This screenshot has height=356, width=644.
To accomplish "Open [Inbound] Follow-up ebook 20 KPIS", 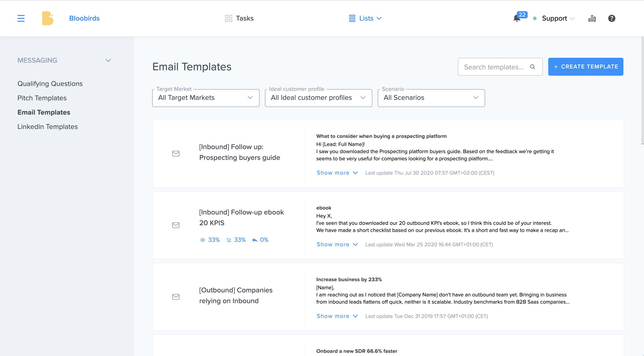I will point(241,217).
